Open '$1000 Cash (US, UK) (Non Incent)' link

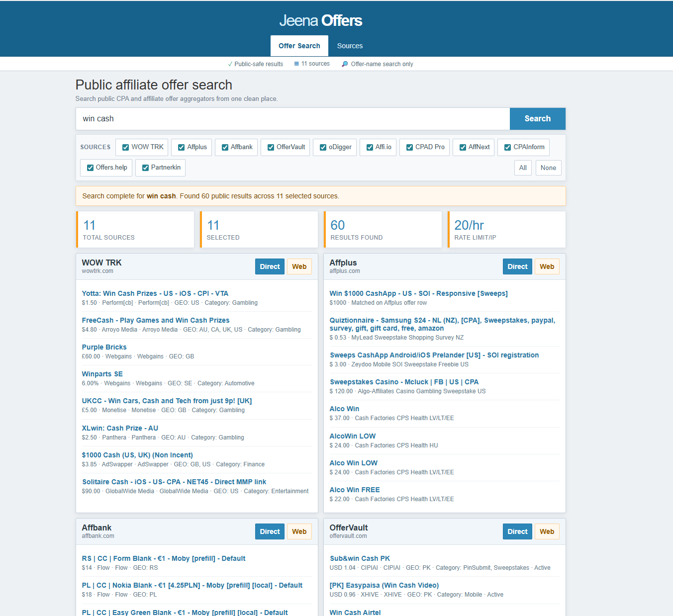coord(137,455)
